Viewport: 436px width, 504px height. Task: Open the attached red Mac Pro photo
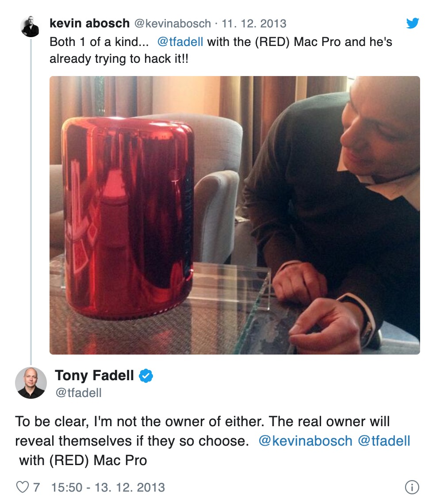(234, 215)
